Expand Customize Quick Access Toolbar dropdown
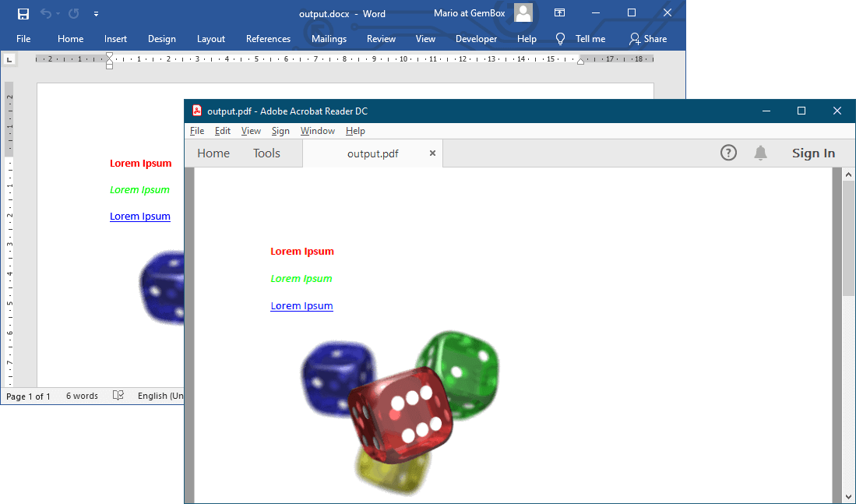The image size is (856, 504). (96, 14)
